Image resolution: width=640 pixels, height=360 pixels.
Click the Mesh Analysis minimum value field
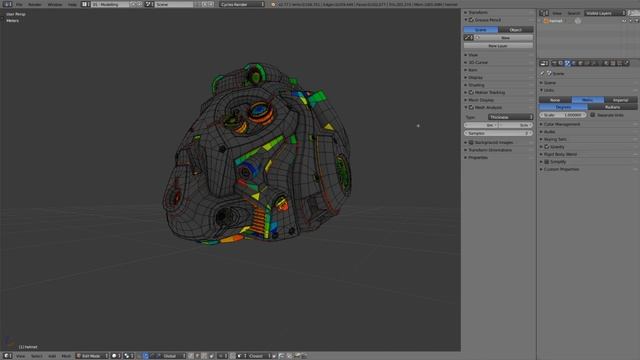pos(481,125)
